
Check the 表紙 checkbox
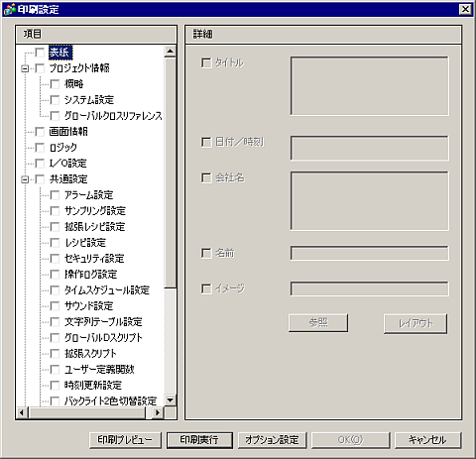(x=40, y=53)
